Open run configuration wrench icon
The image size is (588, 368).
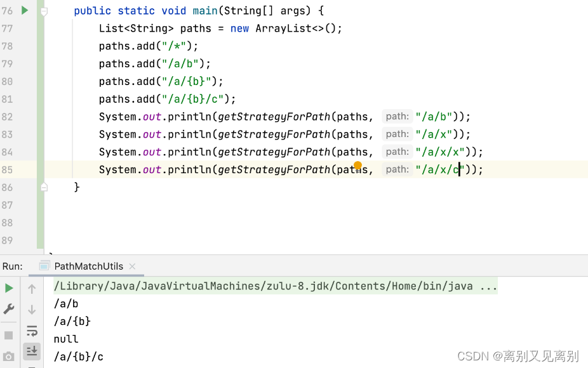pyautogui.click(x=9, y=309)
